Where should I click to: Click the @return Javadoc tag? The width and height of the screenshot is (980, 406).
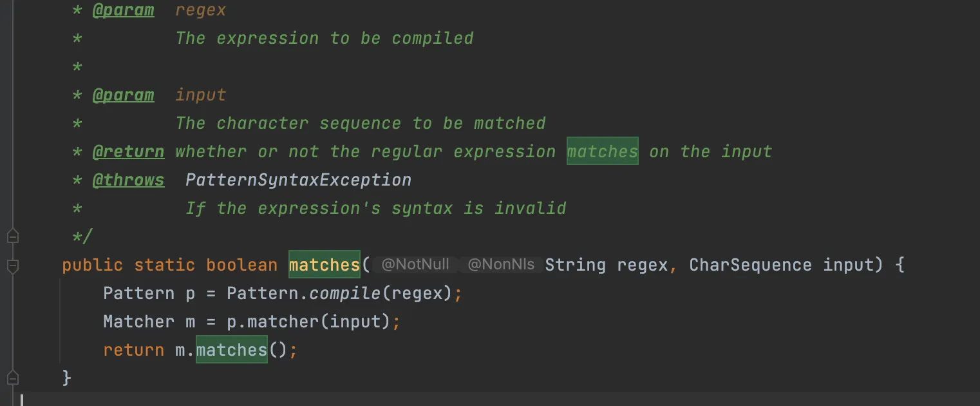point(128,152)
